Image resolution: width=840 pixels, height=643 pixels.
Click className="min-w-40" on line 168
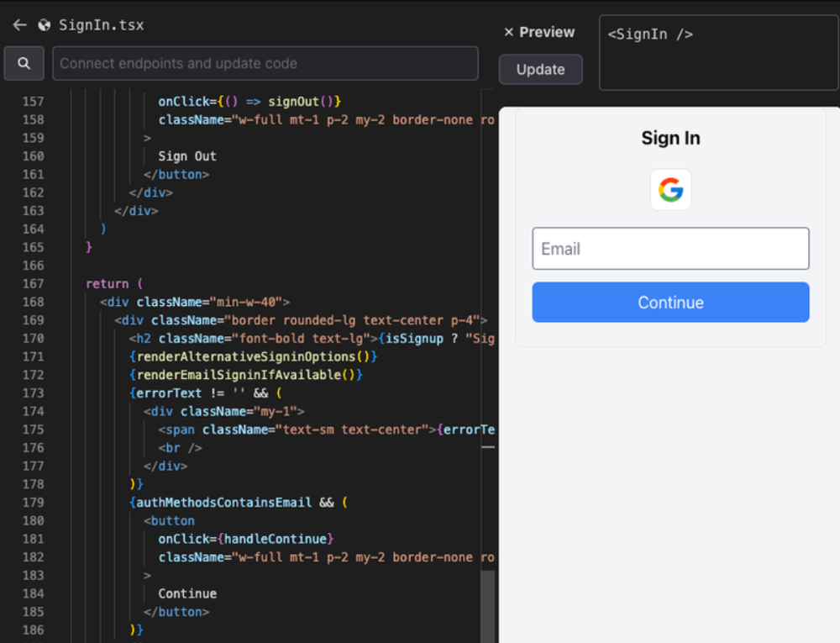[209, 302]
